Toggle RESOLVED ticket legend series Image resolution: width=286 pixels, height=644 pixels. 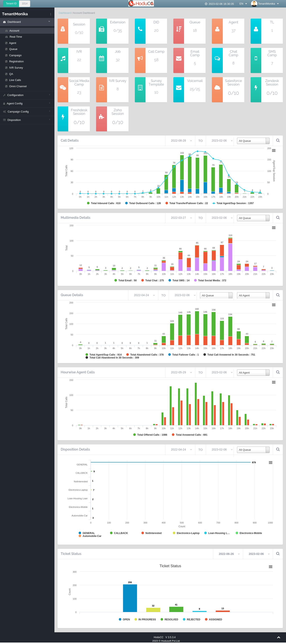169,620
